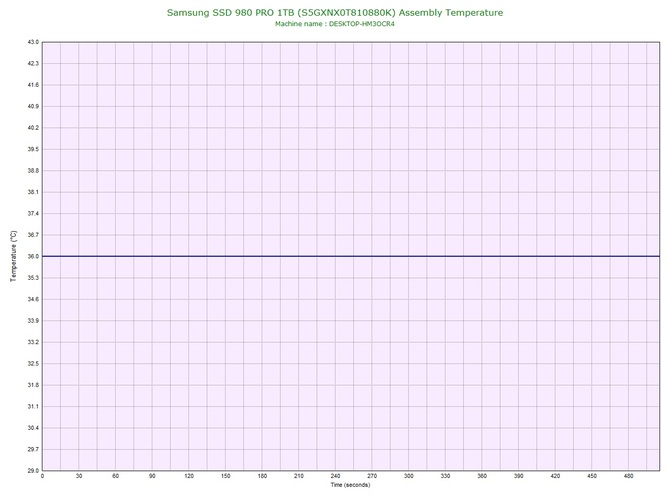Viewport: 670px width, 502px height.
Task: Click the dark blue temperature data line
Action: point(351,256)
